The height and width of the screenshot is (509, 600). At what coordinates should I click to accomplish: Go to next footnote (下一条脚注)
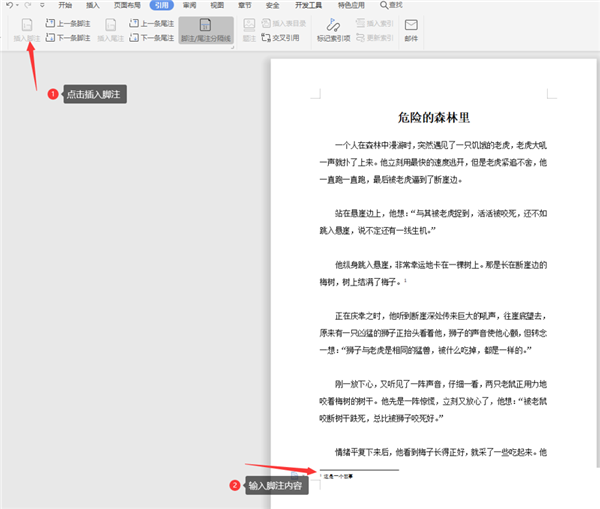pos(68,37)
